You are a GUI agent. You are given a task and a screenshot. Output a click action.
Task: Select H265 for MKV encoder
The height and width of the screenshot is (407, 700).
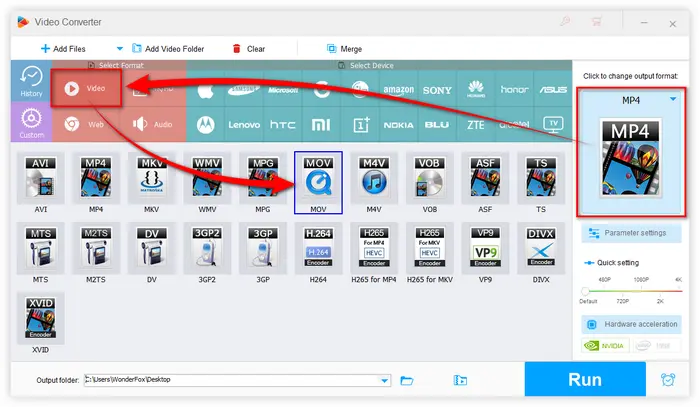click(x=429, y=248)
